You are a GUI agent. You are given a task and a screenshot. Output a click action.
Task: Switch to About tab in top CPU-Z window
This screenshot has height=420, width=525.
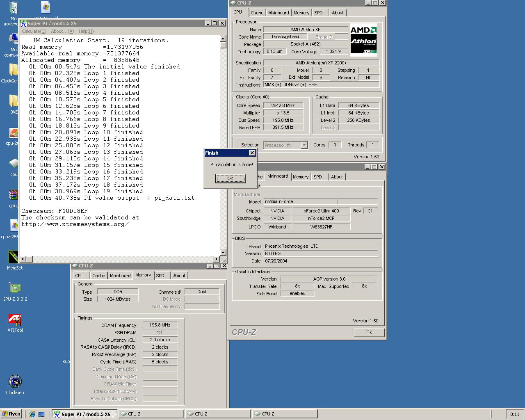pos(338,13)
